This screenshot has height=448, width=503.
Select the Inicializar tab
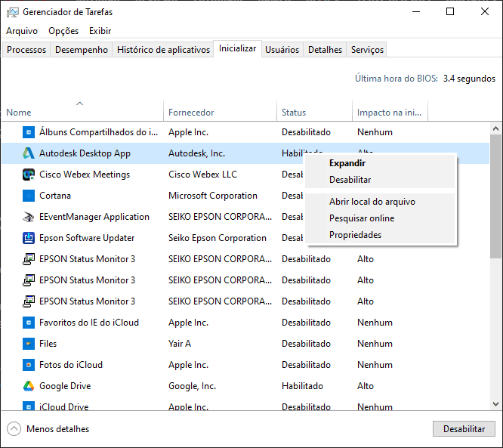pos(237,49)
